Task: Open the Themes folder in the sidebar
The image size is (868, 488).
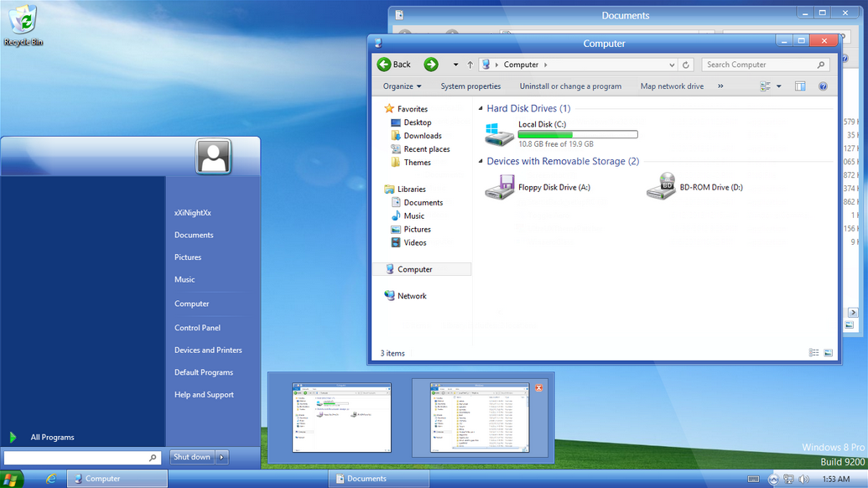Action: point(417,162)
